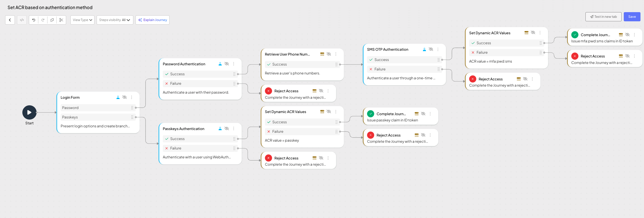This screenshot has height=218, width=644.
Task: Click the copy icon in toolbar
Action: 52,20
